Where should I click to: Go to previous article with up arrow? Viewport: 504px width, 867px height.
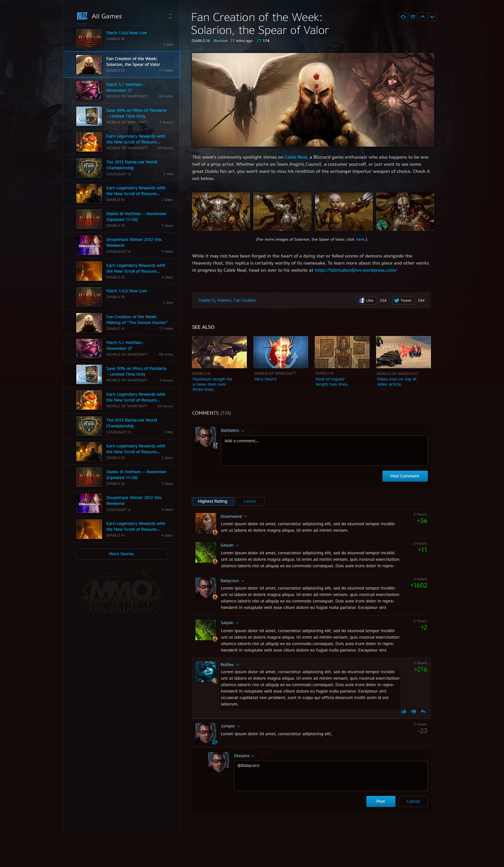pos(423,17)
